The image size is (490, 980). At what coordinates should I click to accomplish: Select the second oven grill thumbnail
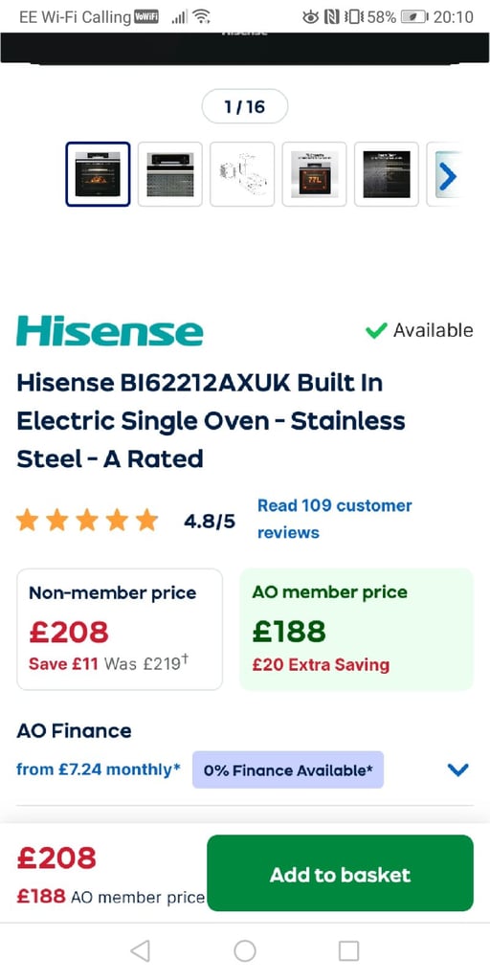click(x=170, y=174)
